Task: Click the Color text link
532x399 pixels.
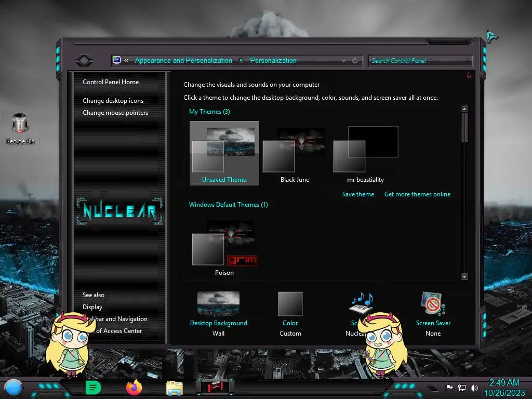Action: click(x=290, y=323)
